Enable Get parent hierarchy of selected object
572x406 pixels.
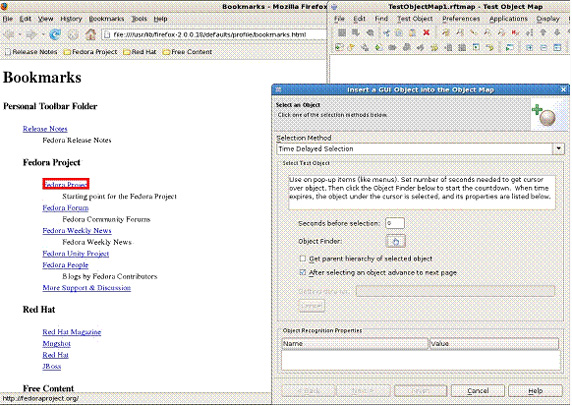point(302,259)
